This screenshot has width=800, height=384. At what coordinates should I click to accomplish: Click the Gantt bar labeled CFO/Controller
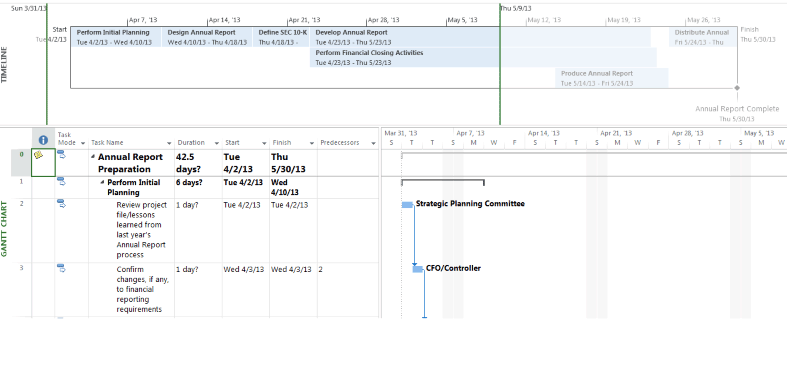pyautogui.click(x=417, y=269)
